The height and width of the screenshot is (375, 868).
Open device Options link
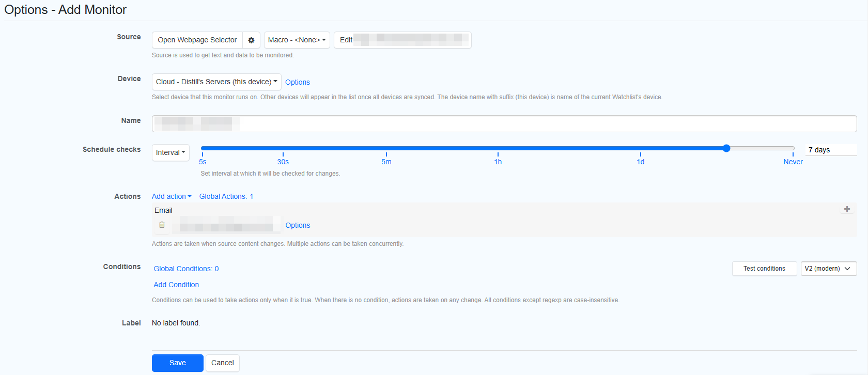298,82
